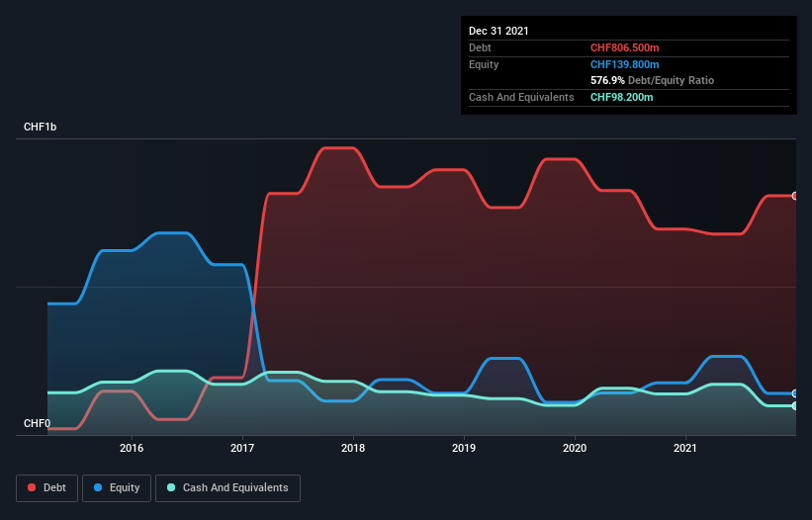
Task: Toggle the Debt series legend button
Action: point(47,488)
